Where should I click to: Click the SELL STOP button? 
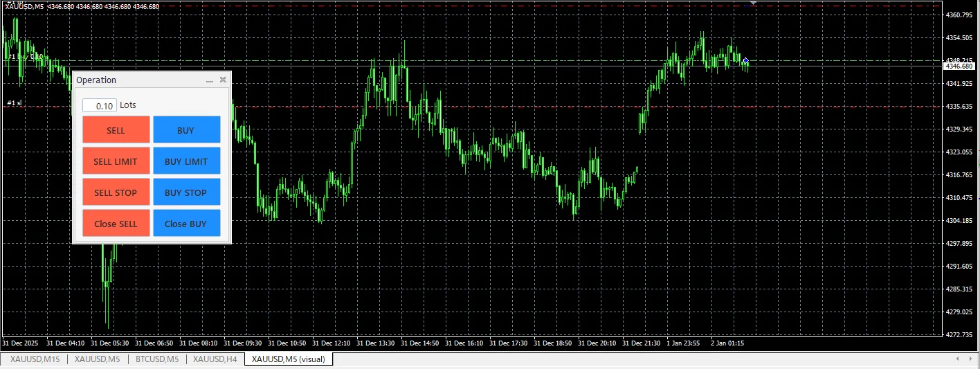pyautogui.click(x=116, y=192)
